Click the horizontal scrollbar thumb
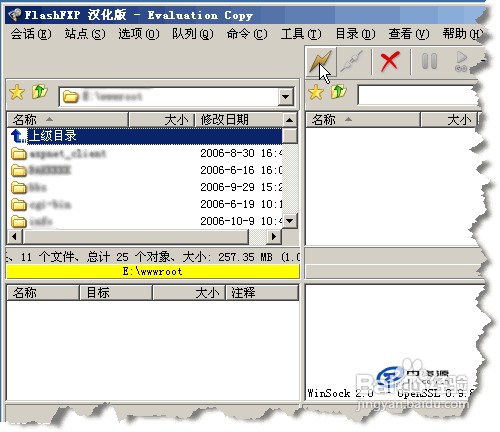The width and height of the screenshot is (500, 432). pyautogui.click(x=136, y=237)
